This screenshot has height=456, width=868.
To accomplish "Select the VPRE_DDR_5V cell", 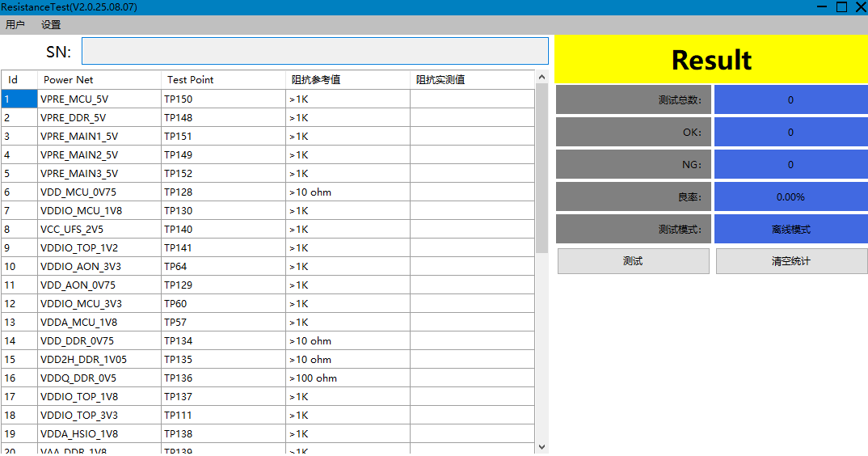I will pyautogui.click(x=99, y=117).
